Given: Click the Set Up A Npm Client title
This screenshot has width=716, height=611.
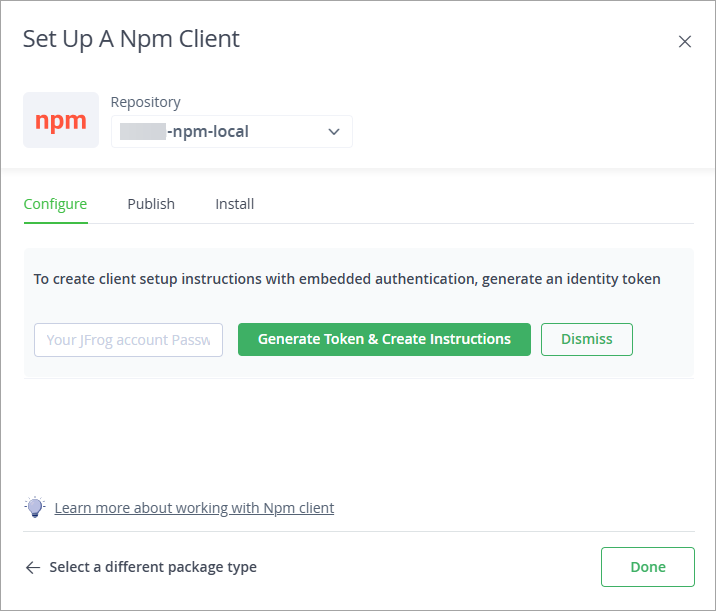Looking at the screenshot, I should (x=131, y=39).
